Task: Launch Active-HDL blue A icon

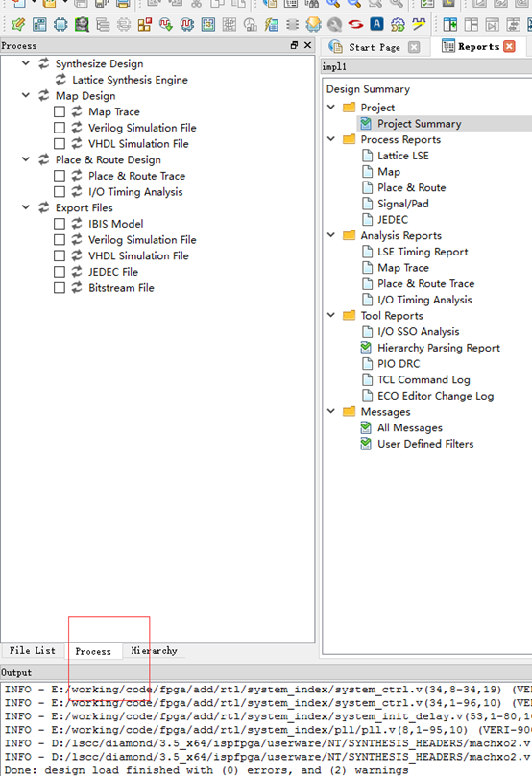Action: 376,24
